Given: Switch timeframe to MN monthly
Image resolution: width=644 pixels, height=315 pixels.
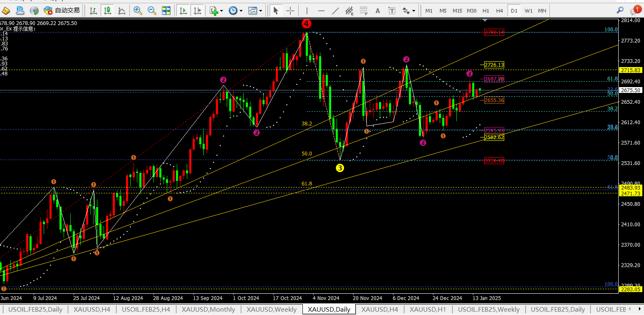Looking at the screenshot, I should tap(542, 10).
